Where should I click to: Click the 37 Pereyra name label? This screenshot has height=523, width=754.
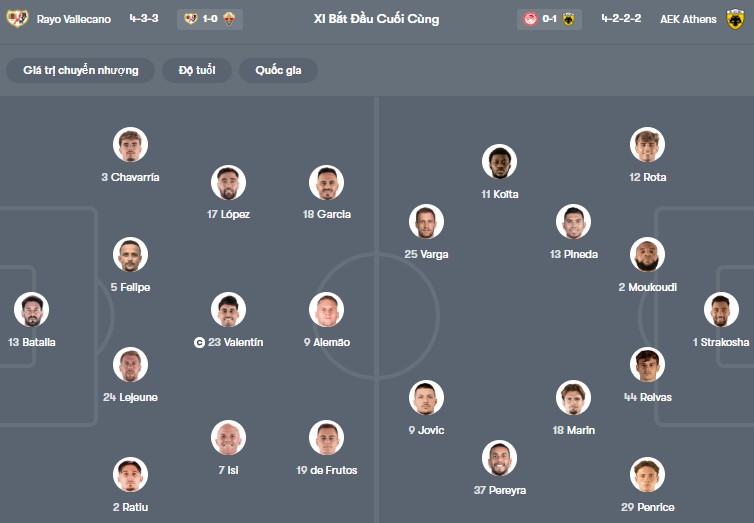(499, 490)
